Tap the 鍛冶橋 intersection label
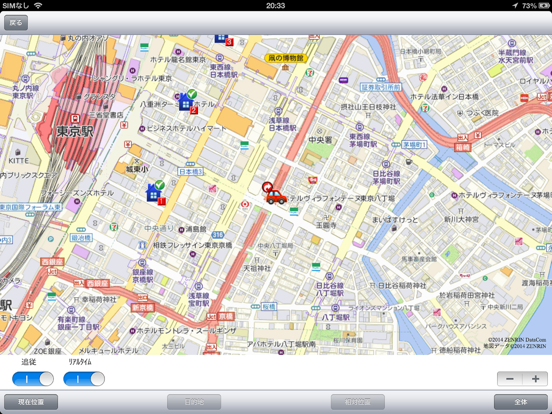The height and width of the screenshot is (414, 552). click(81, 238)
